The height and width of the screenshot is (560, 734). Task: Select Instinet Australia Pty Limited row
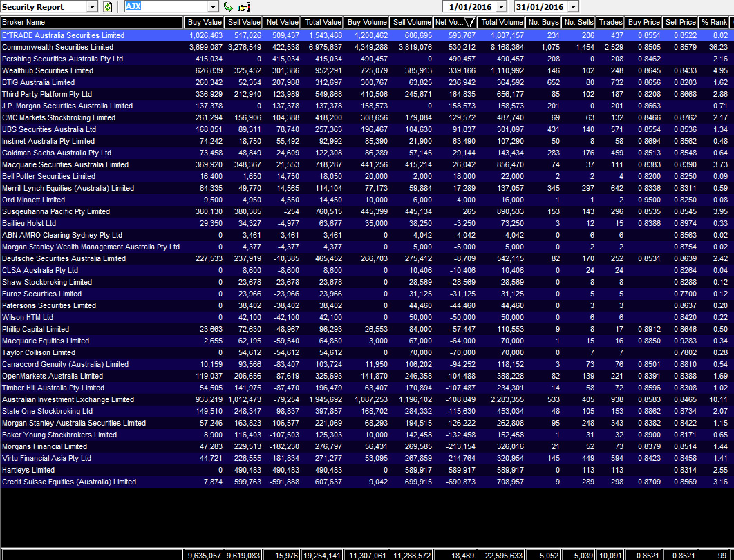[x=367, y=141]
